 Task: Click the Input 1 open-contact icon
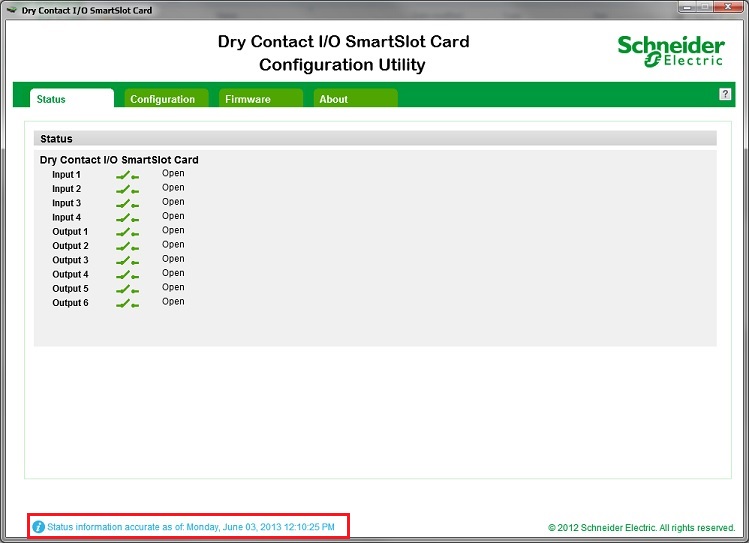pyautogui.click(x=128, y=176)
